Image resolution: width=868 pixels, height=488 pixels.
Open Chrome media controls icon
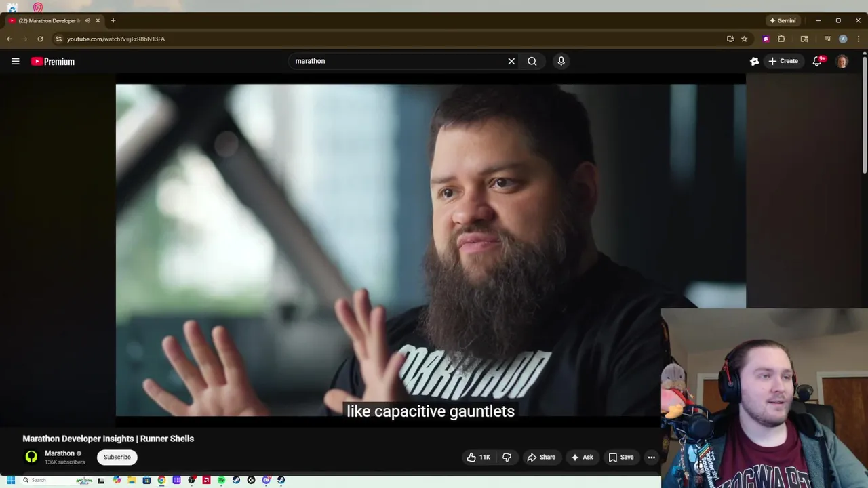(x=827, y=39)
